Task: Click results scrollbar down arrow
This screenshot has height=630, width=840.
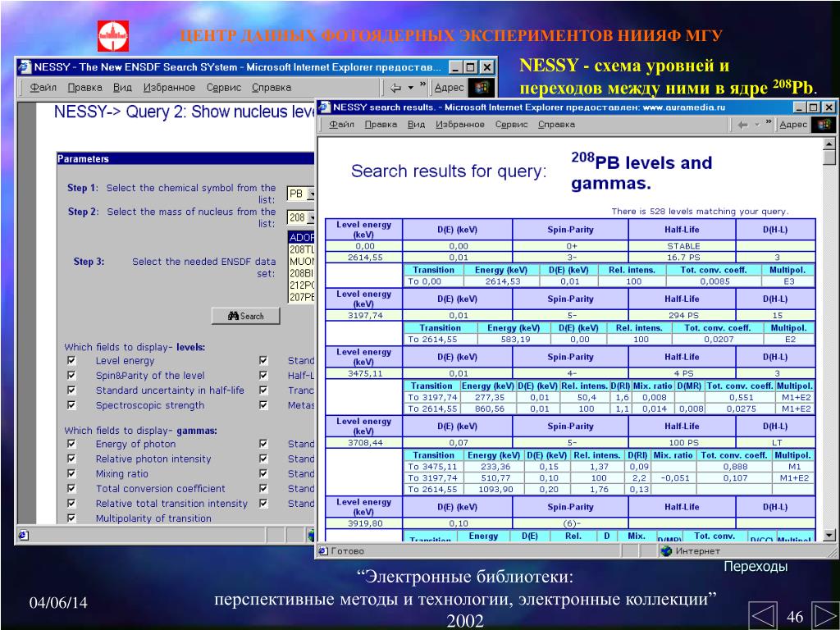Action: [829, 535]
